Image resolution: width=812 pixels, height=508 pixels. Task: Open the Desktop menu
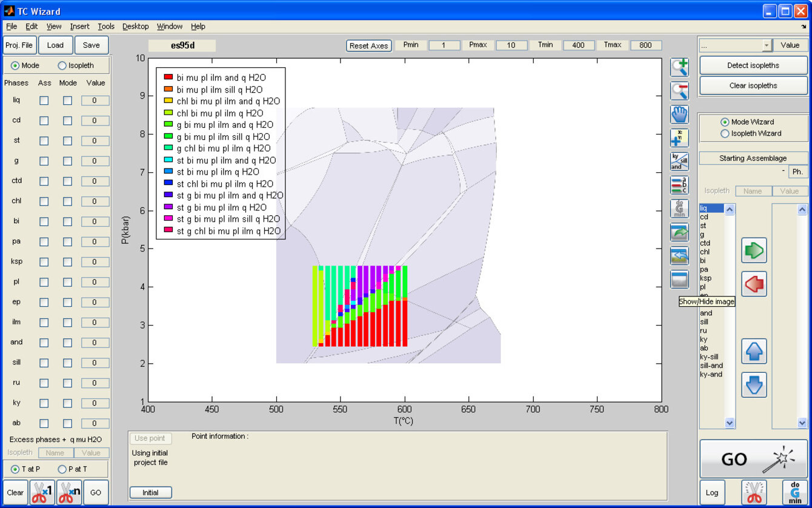coord(135,26)
